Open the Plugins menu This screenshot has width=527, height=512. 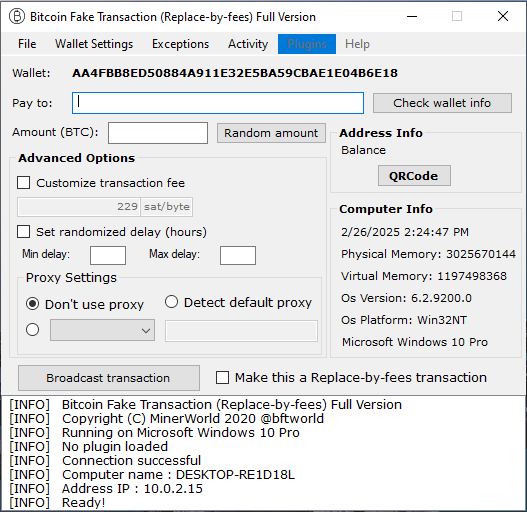coord(307,44)
